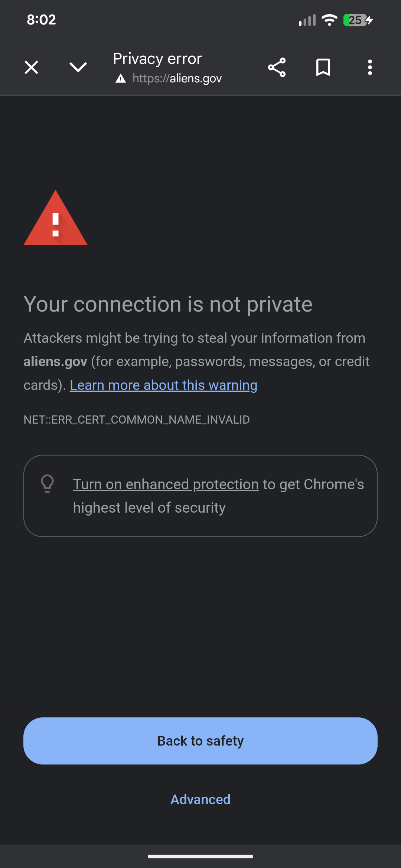Tap the 'Privacy error' page title

pos(157,59)
